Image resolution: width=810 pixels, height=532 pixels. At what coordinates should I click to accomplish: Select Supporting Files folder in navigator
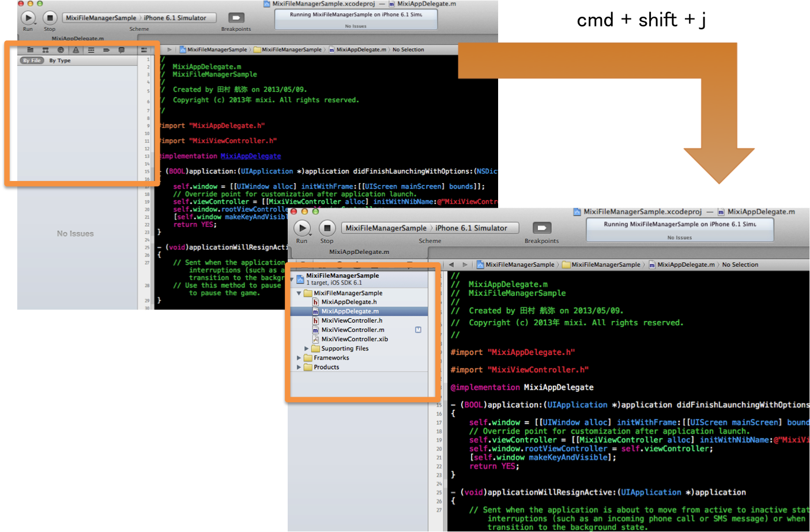coord(344,349)
